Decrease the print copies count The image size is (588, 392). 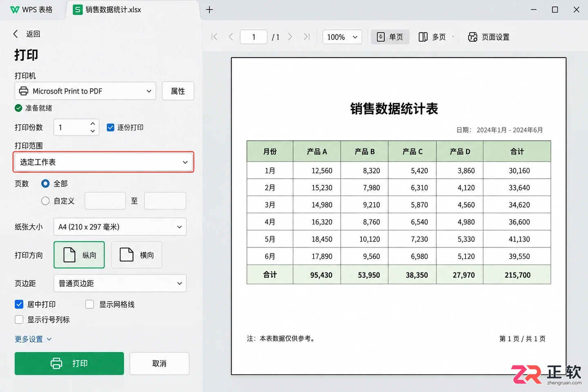(x=93, y=131)
